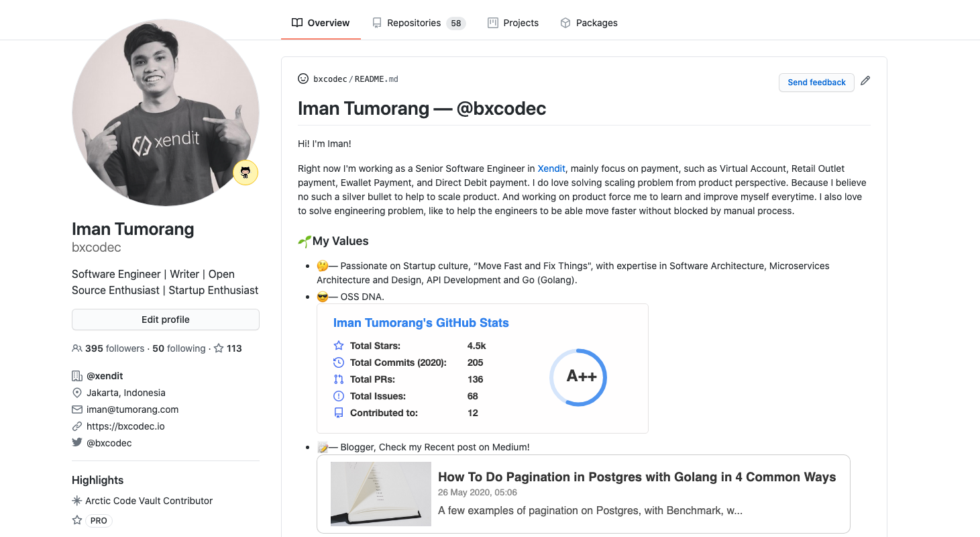Click the PRO badge under Highlights
Viewport: 980px width, 537px height.
point(97,520)
